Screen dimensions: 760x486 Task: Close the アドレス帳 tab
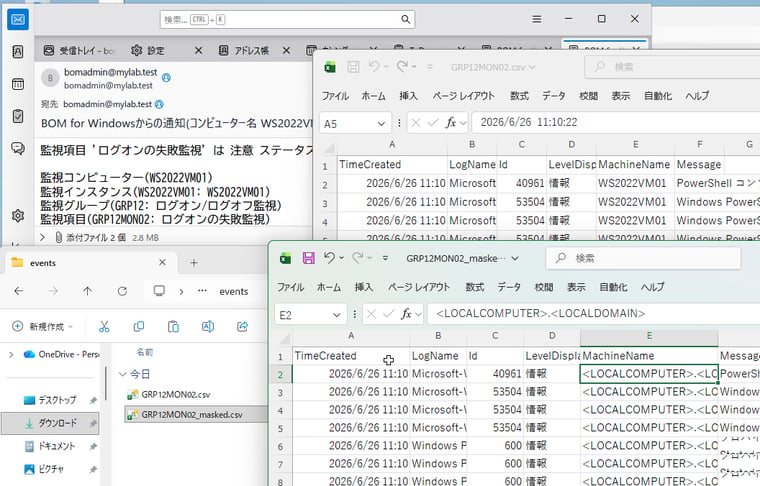point(286,50)
